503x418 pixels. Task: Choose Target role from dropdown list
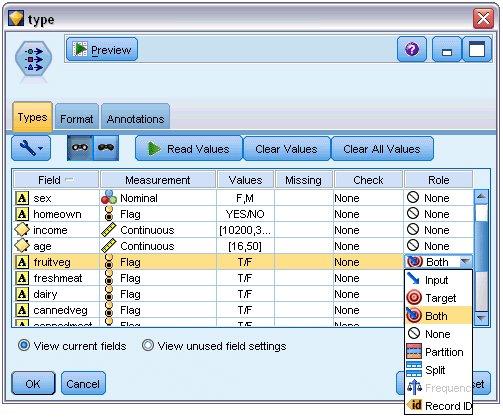coord(438,298)
